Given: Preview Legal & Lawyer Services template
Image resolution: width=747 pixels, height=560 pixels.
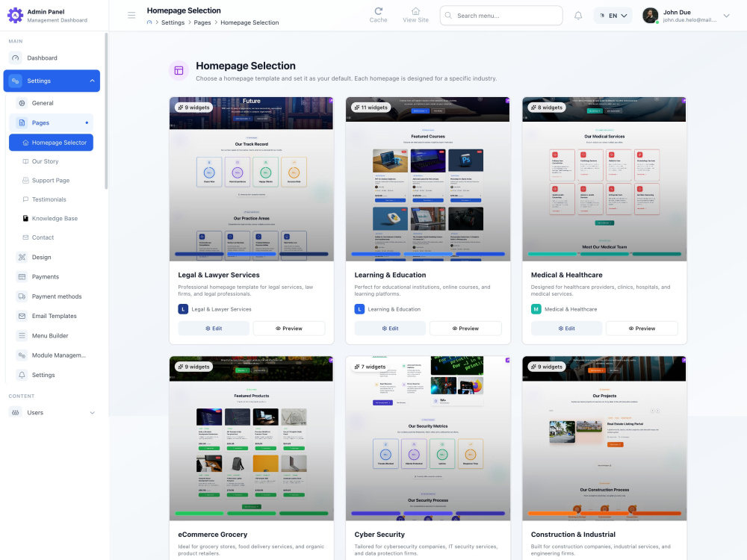Looking at the screenshot, I should [x=288, y=328].
